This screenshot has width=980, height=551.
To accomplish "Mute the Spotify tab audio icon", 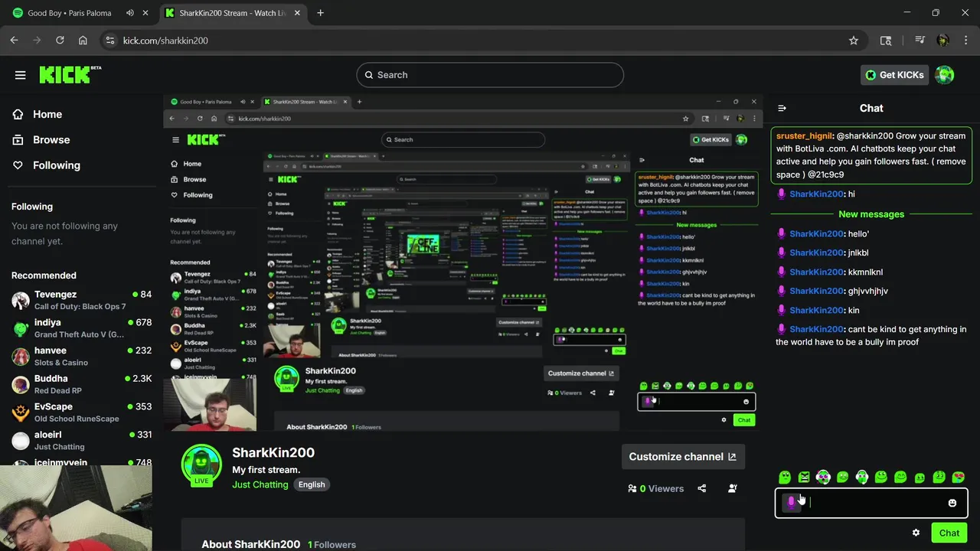I will pos(129,13).
